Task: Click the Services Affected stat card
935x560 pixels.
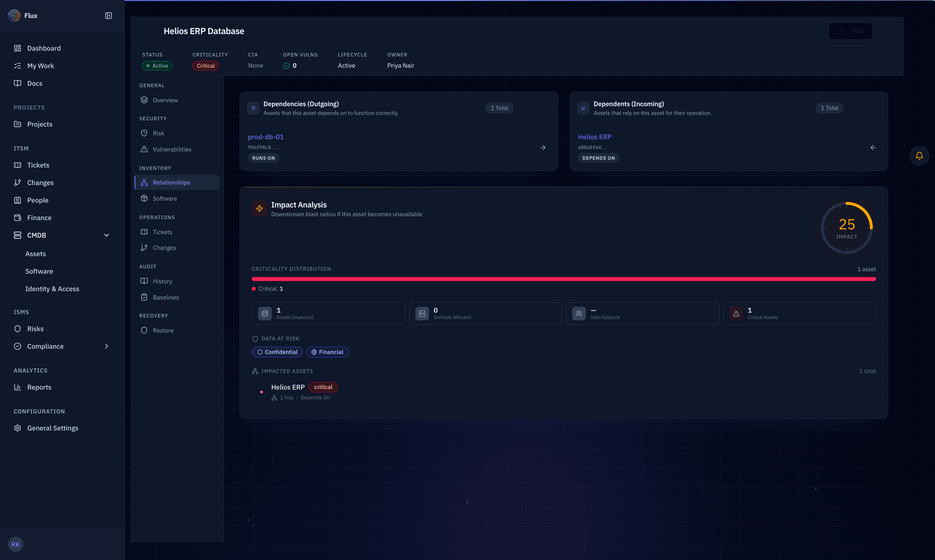Action: pos(485,314)
